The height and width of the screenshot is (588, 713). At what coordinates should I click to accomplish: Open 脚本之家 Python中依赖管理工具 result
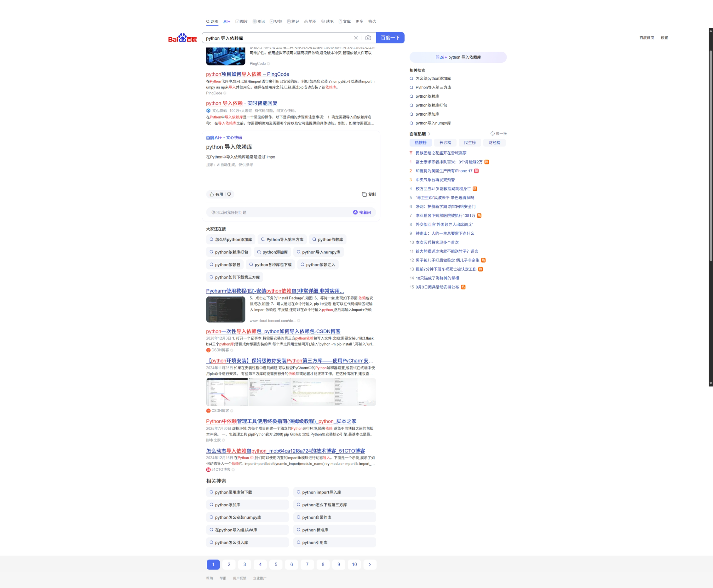click(x=281, y=421)
